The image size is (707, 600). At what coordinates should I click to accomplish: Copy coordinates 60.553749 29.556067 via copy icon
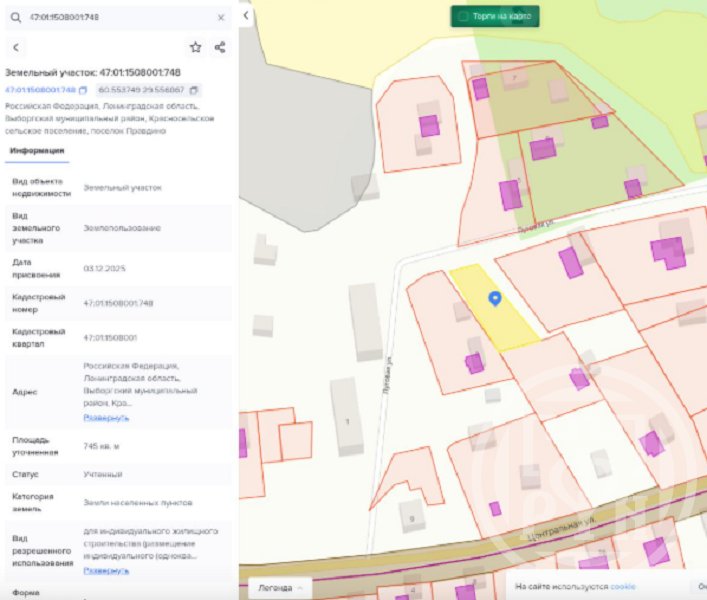[193, 90]
